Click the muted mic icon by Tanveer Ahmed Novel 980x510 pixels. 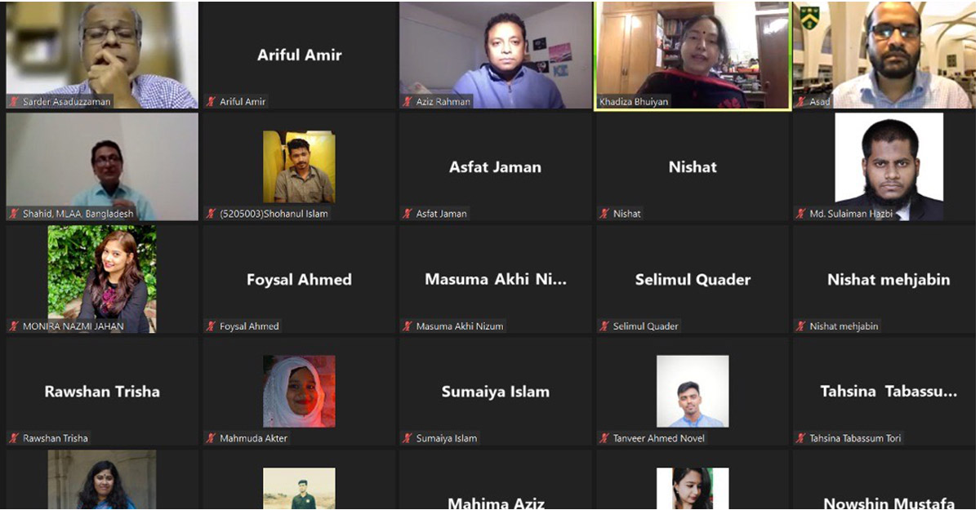coord(604,438)
